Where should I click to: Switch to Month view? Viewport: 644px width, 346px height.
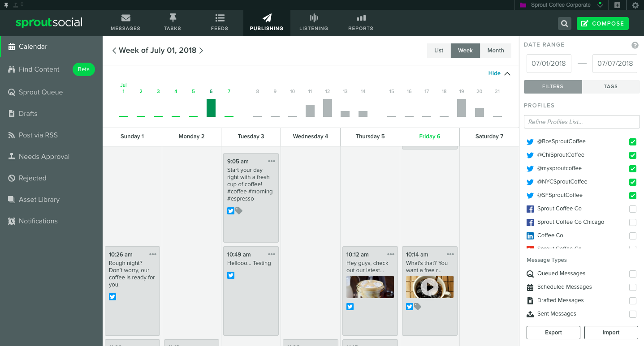coord(496,51)
